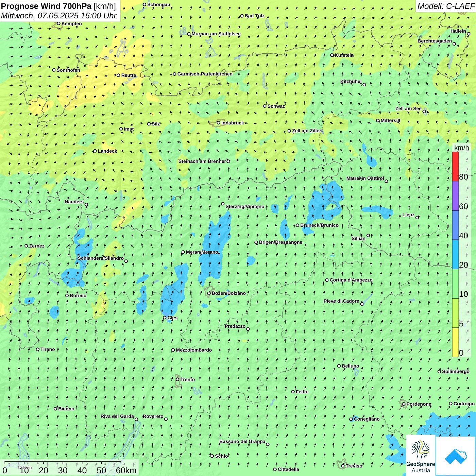Click the Cles label

point(172,318)
